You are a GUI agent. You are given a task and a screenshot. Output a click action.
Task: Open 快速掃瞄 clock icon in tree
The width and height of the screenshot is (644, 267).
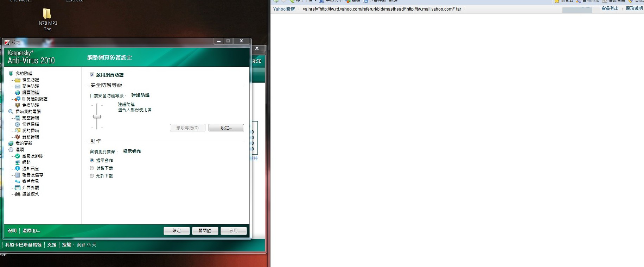pos(18,124)
